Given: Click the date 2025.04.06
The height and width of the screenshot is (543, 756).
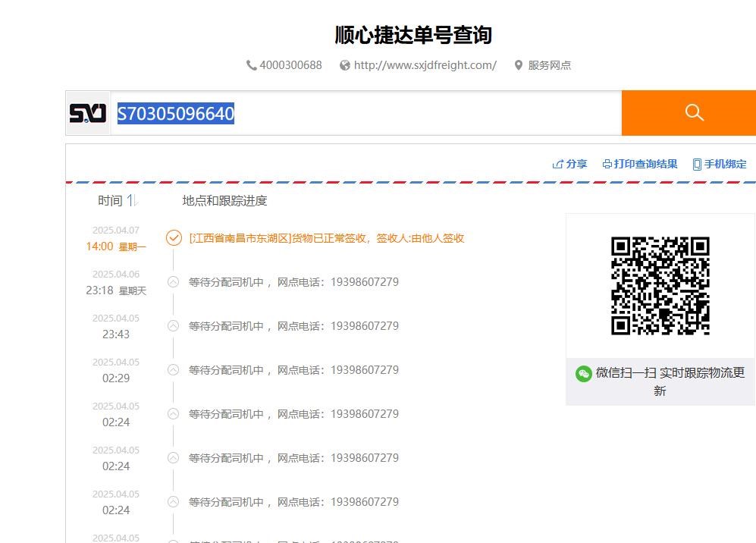Looking at the screenshot, I should (x=116, y=274).
